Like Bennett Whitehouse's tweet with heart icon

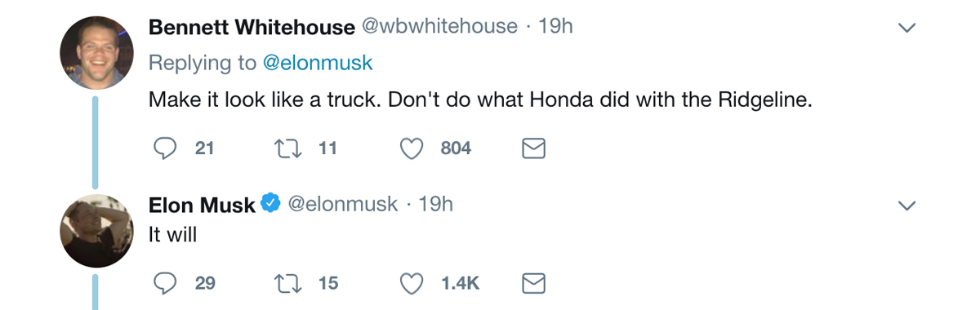(x=412, y=148)
